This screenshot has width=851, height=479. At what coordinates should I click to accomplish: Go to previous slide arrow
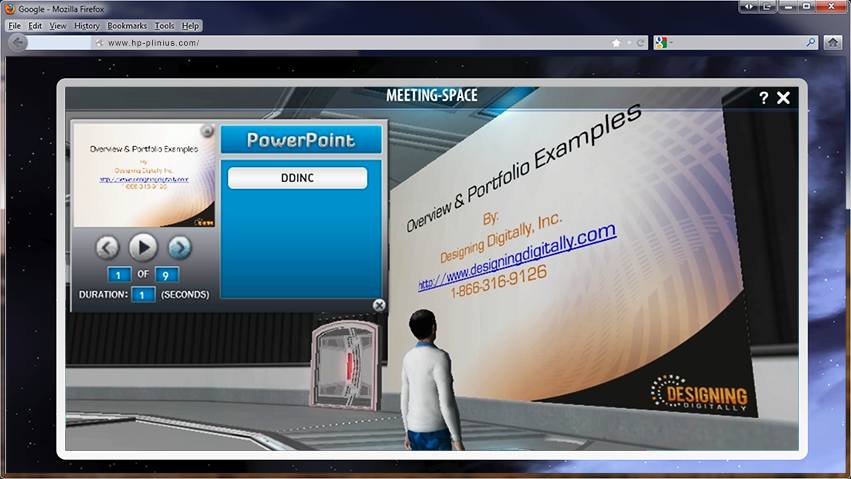coord(107,248)
